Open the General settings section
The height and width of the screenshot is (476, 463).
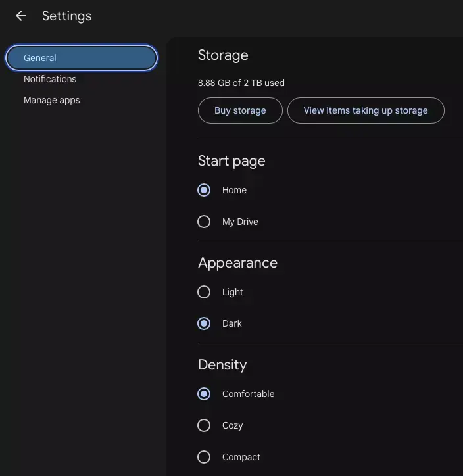[82, 58]
